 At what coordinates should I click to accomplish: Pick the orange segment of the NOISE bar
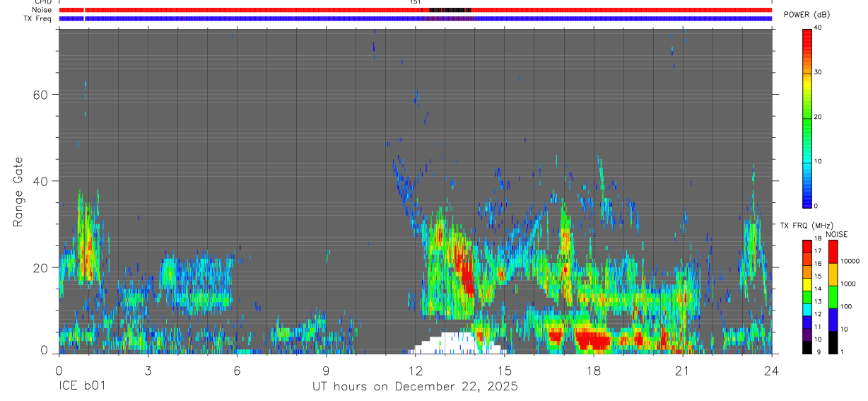click(833, 274)
